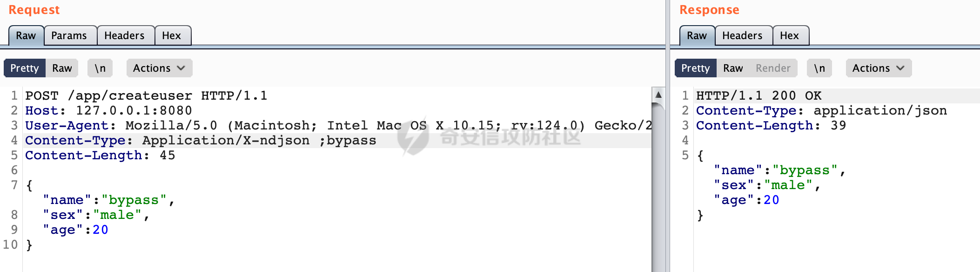Open the Response Hex tab

790,35
